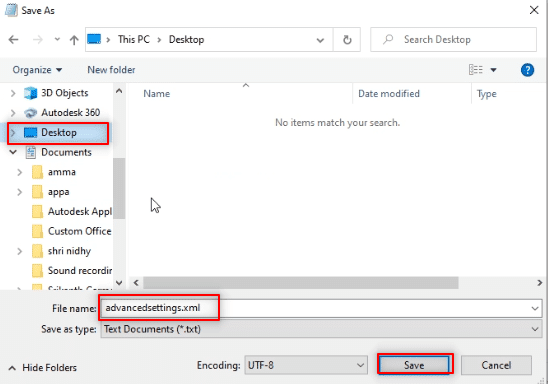Select 3D Objects in navigation pane
548x384 pixels.
[65, 93]
